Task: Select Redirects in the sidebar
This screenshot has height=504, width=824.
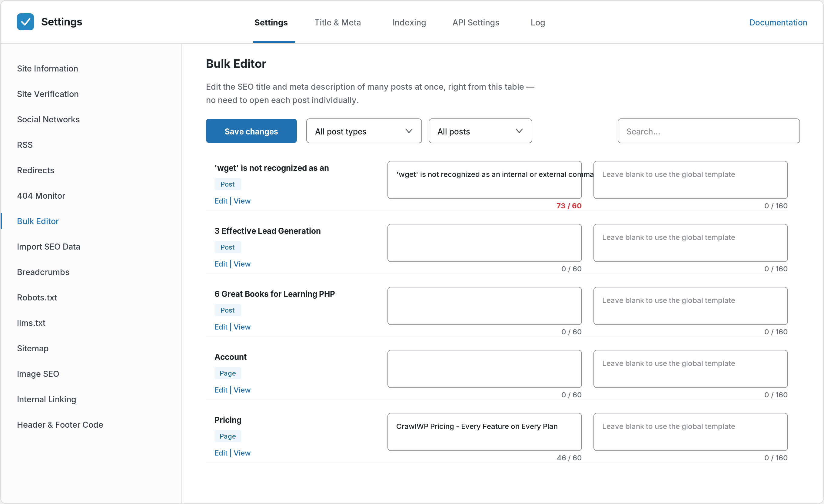Action: click(35, 170)
